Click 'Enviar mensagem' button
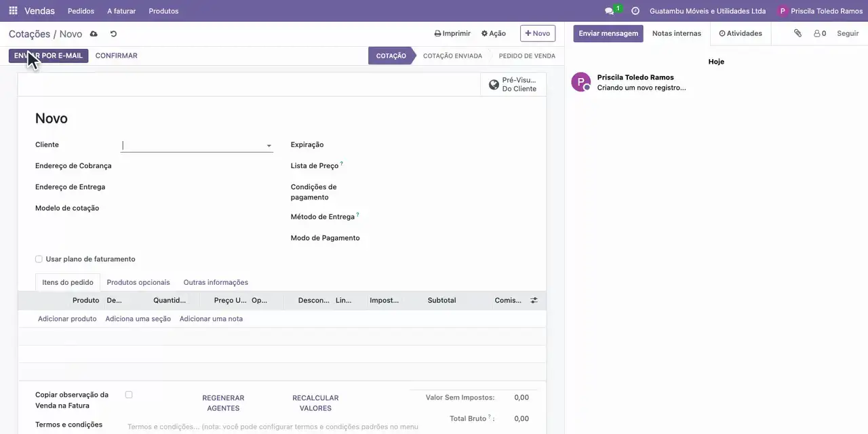Viewport: 868px width, 434px height. [608, 33]
